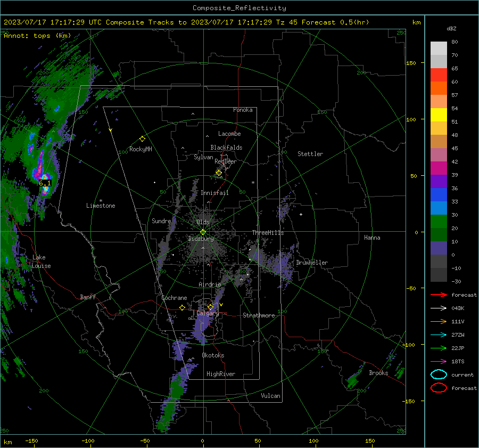Viewport: 479px width, 448px height.
Task: Select the RockyMH label
Action: pyautogui.click(x=141, y=149)
